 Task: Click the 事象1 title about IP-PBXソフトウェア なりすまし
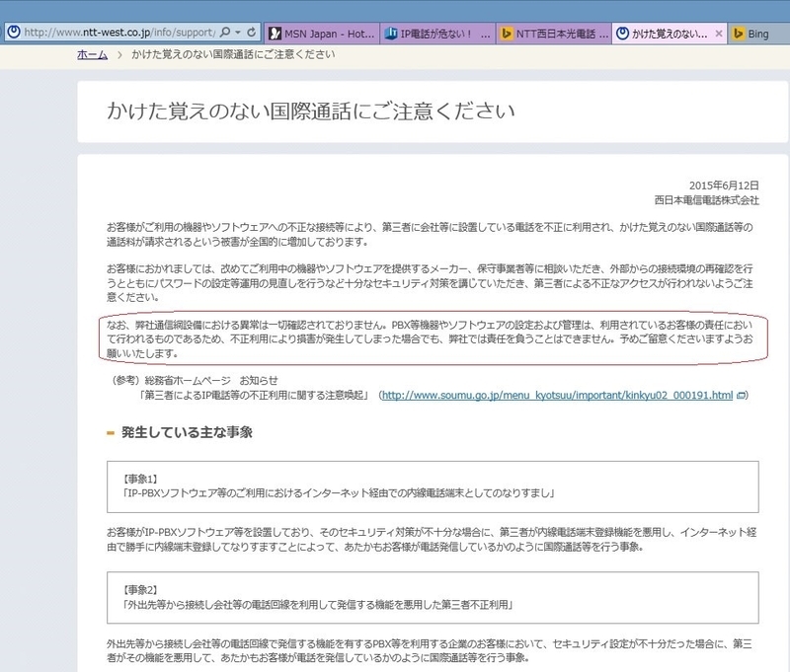click(339, 493)
